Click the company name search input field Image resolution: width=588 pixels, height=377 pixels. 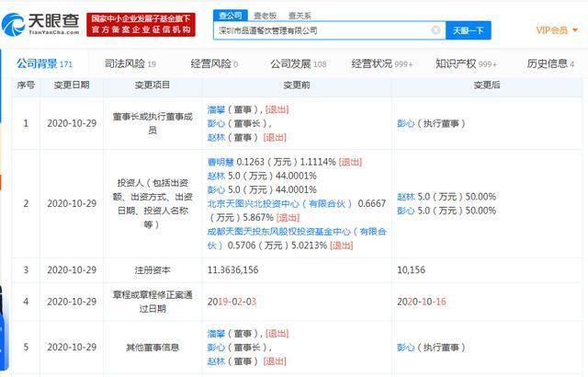point(322,30)
